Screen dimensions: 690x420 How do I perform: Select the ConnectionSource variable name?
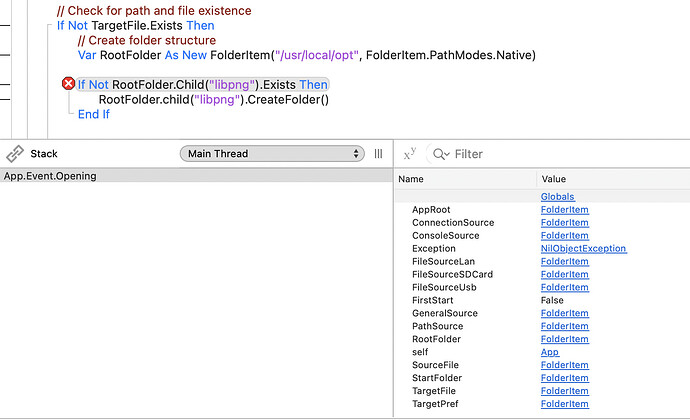453,223
